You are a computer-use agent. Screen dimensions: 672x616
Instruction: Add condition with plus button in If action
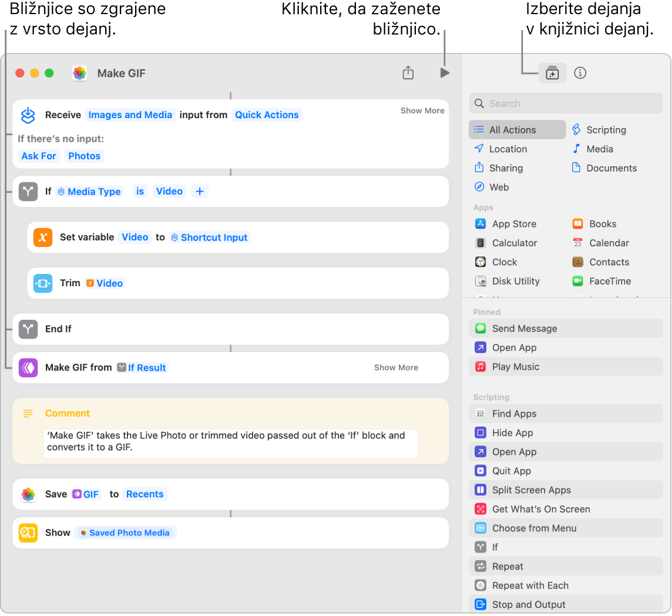200,192
